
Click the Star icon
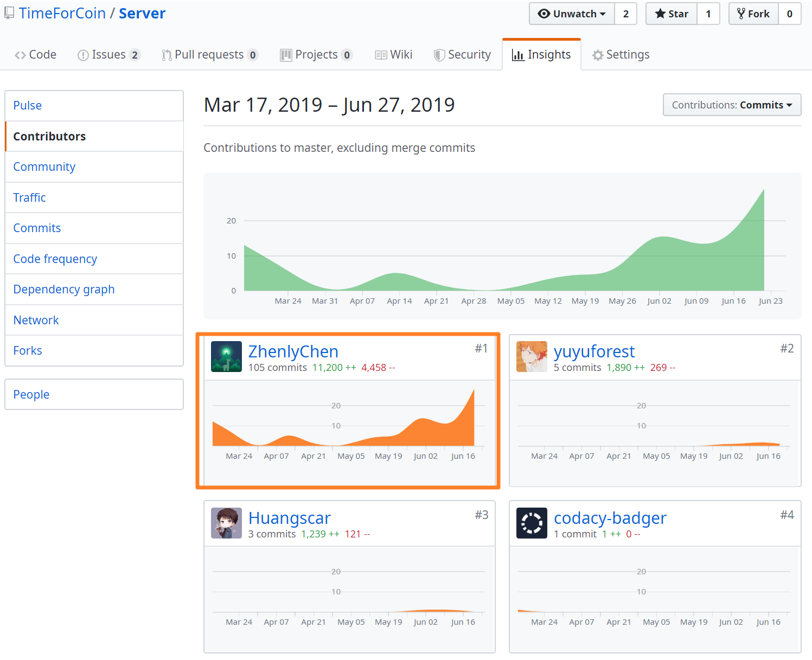coord(660,14)
